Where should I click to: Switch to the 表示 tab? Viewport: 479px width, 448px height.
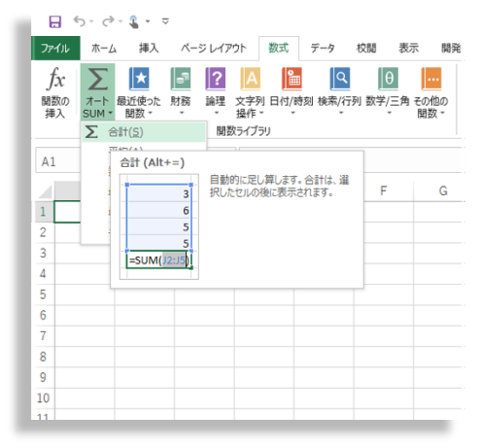408,49
